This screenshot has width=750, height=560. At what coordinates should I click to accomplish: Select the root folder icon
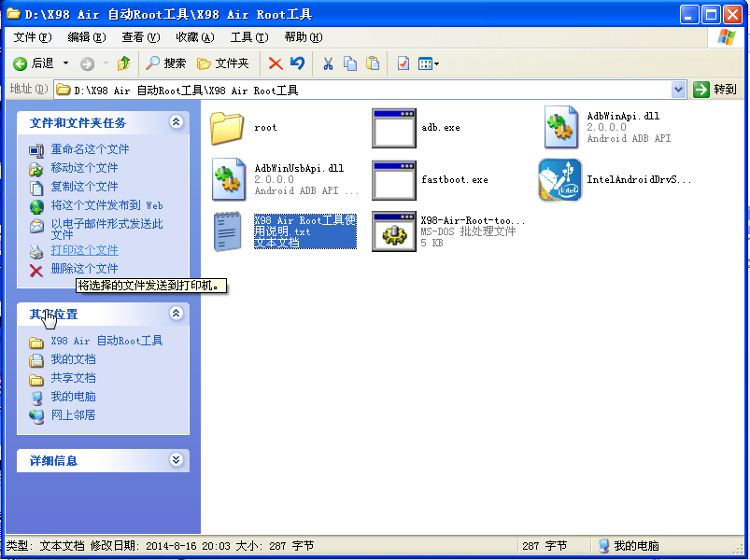point(227,128)
